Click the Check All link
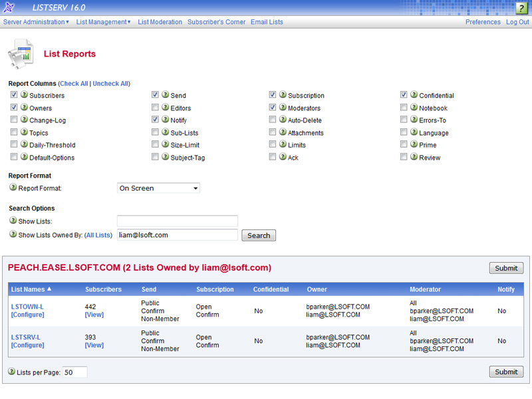 (74, 84)
